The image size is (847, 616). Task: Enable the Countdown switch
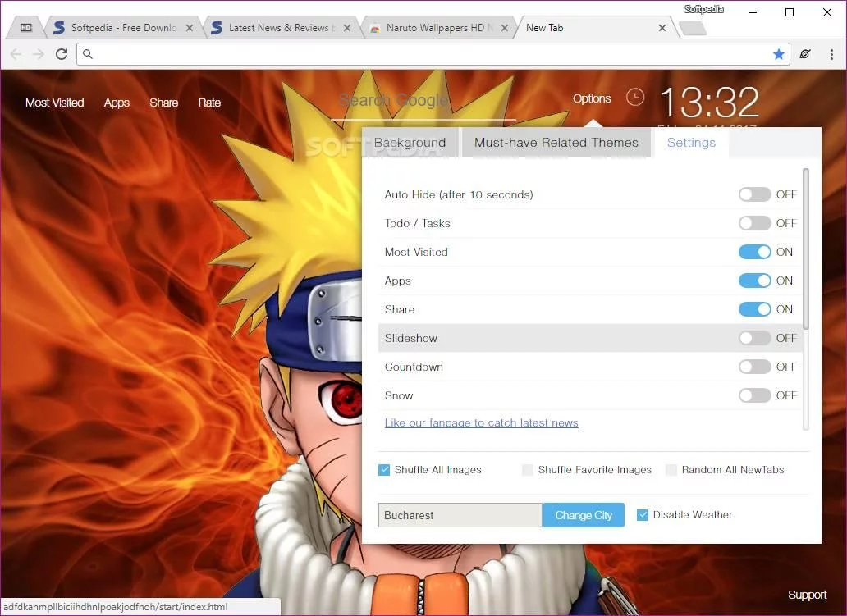[x=754, y=367]
